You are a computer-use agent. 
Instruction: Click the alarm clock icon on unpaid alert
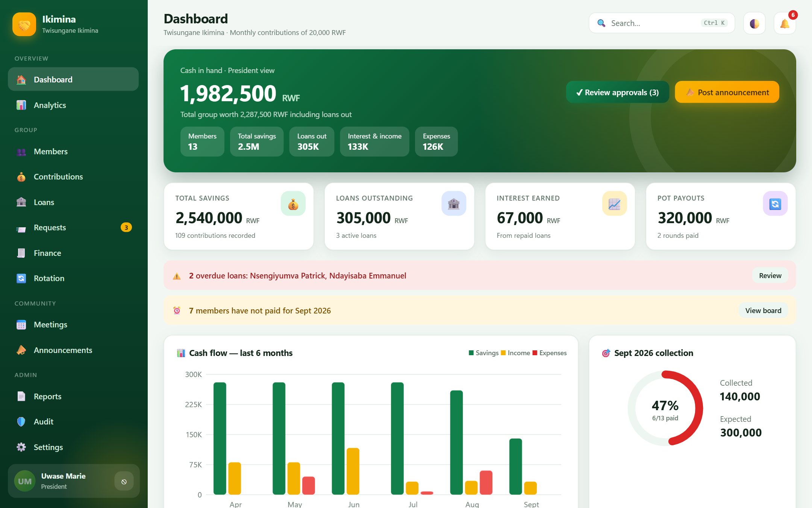point(177,311)
